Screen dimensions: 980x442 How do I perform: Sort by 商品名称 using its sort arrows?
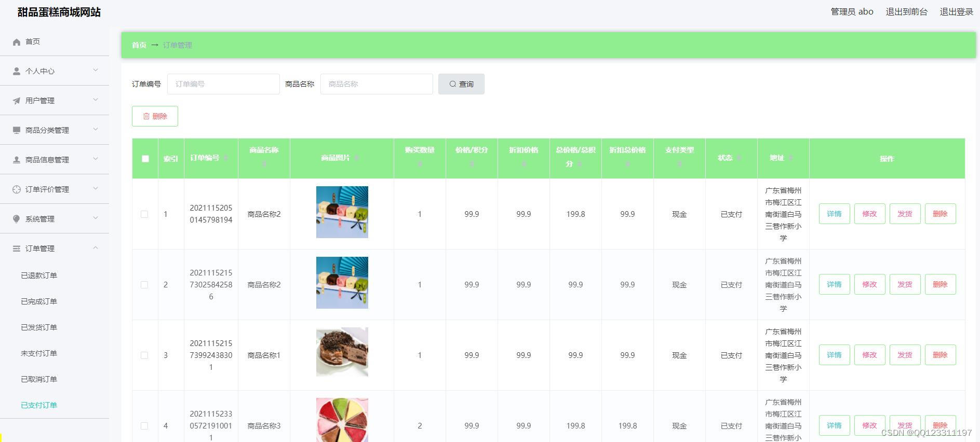[x=264, y=164]
